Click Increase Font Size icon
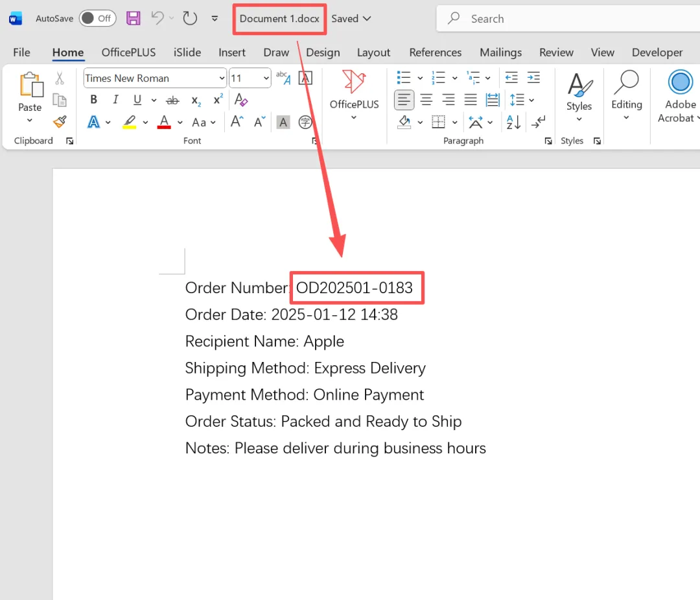Image resolution: width=700 pixels, height=600 pixels. 237,121
